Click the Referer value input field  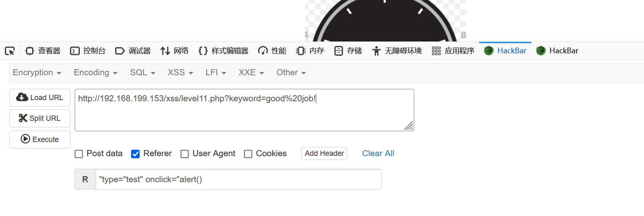(x=239, y=179)
